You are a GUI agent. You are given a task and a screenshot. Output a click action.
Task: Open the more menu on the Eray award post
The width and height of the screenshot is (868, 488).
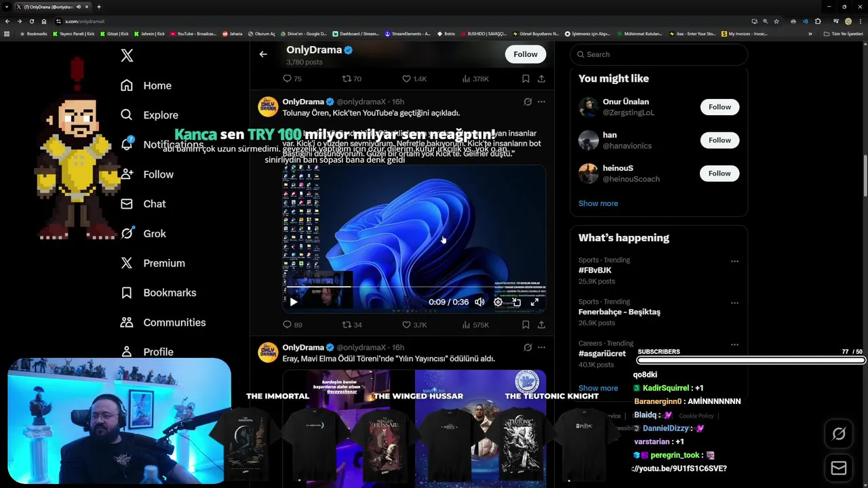click(541, 348)
